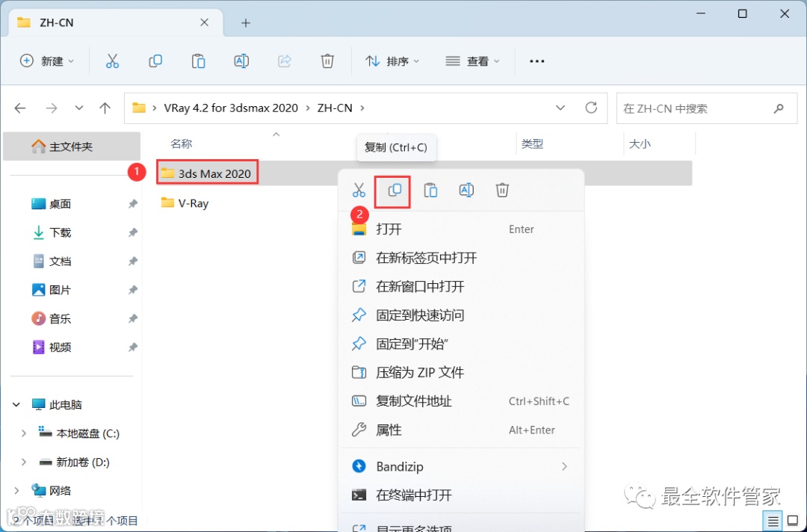
Task: Click the 在 ZH-CN 中搜索 search box
Action: click(x=707, y=108)
